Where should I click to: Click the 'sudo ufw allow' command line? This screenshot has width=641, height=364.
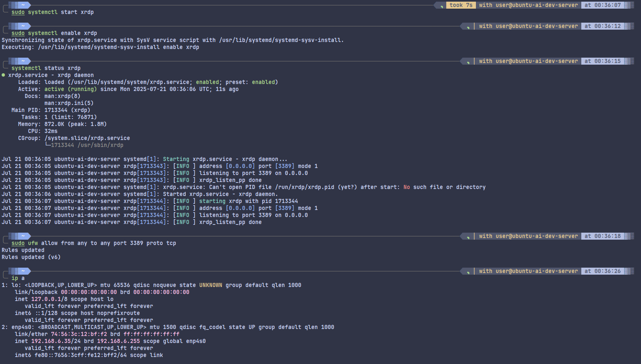pyautogui.click(x=93, y=243)
